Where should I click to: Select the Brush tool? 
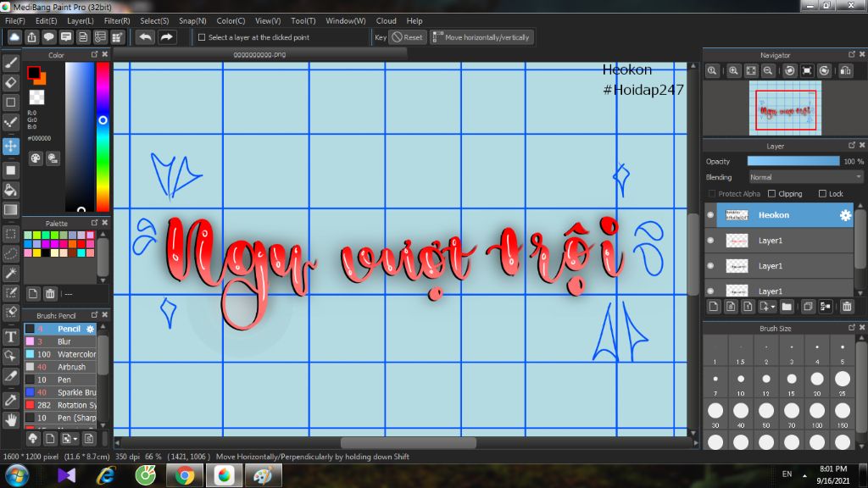(x=10, y=63)
